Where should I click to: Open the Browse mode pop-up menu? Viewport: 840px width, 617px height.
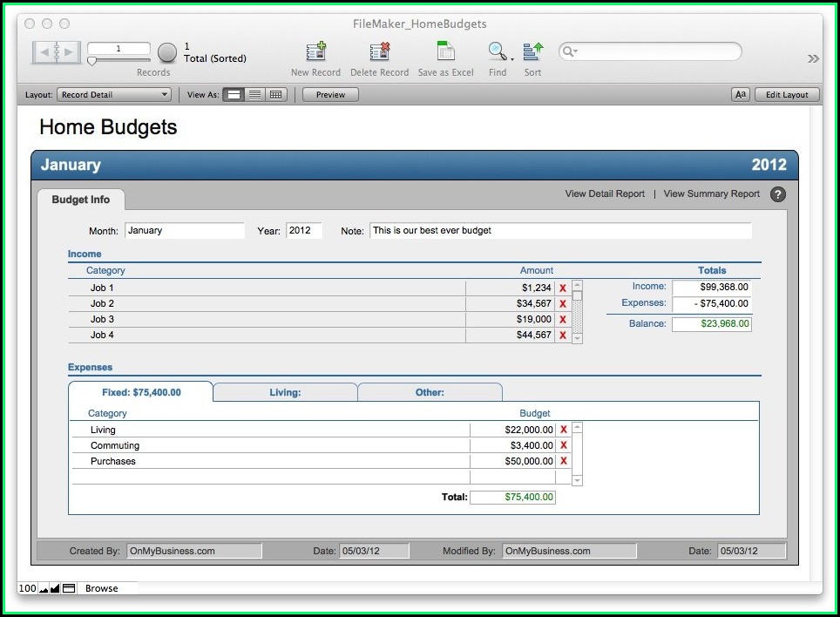(101, 588)
